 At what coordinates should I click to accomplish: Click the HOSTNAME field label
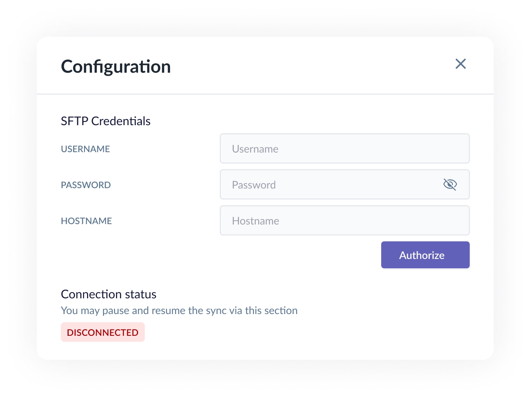coord(86,221)
